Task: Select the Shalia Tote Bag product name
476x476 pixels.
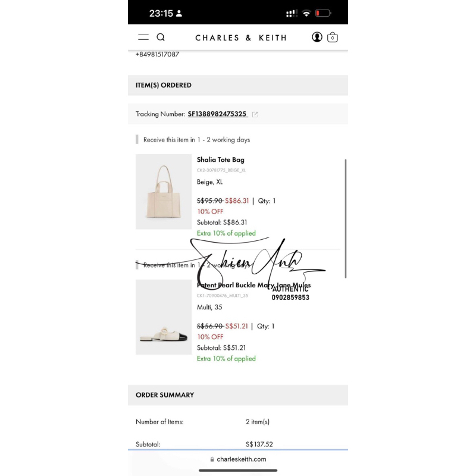Action: [x=221, y=159]
